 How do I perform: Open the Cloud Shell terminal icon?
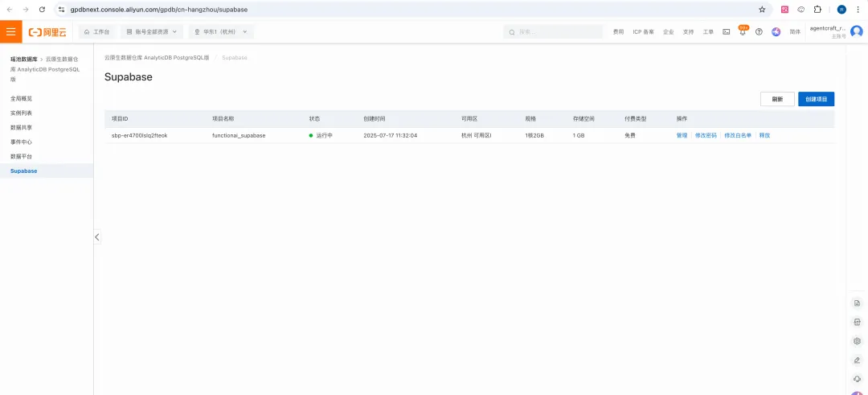point(727,32)
